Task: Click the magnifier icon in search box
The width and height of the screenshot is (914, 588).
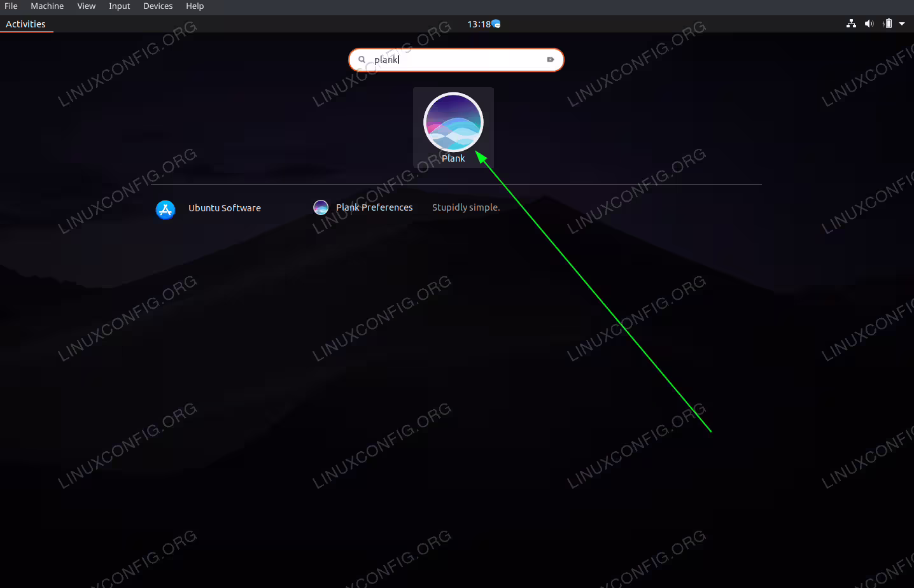Action: click(x=362, y=60)
